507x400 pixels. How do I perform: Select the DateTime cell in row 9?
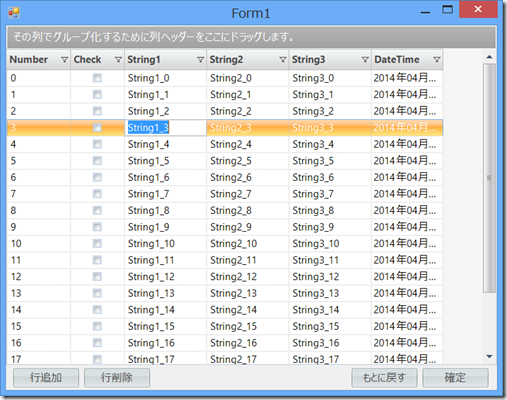[407, 227]
